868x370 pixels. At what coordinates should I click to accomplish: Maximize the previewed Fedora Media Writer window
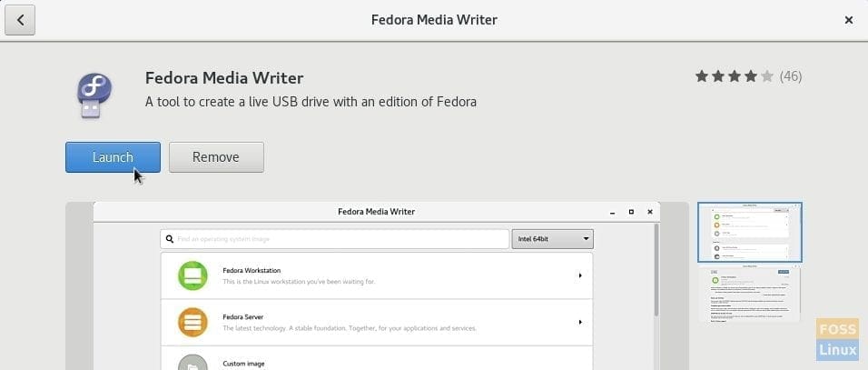(x=631, y=212)
